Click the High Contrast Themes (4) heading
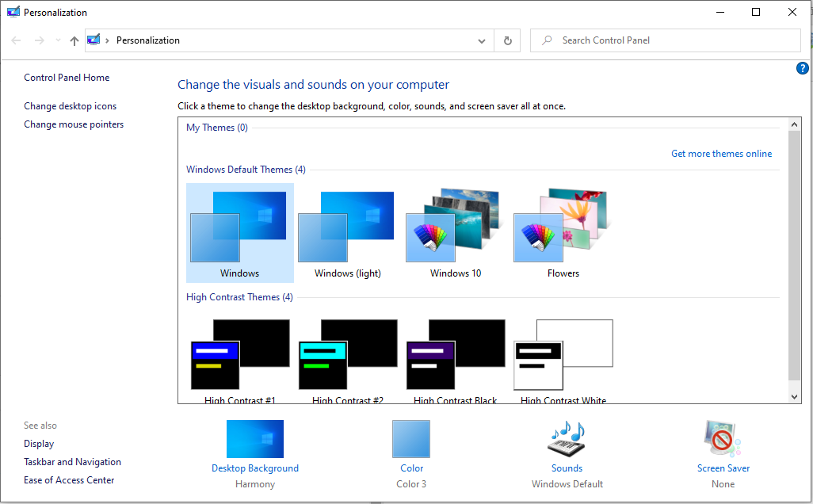Viewport: 813px width, 504px height. [239, 297]
